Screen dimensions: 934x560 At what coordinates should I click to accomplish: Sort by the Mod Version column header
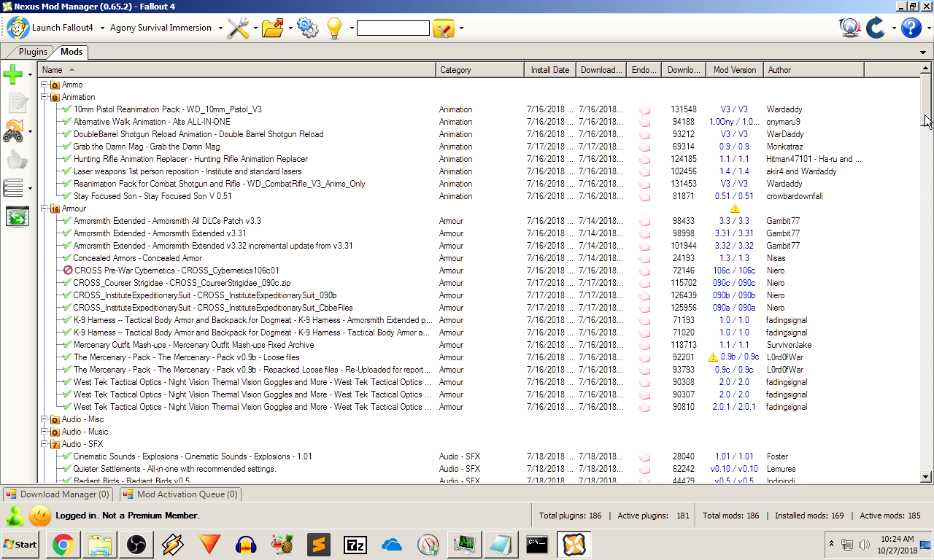[x=734, y=70]
